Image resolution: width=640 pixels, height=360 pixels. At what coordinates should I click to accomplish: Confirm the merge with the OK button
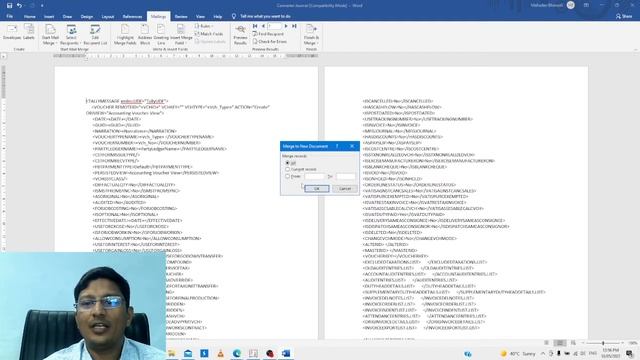tap(317, 189)
